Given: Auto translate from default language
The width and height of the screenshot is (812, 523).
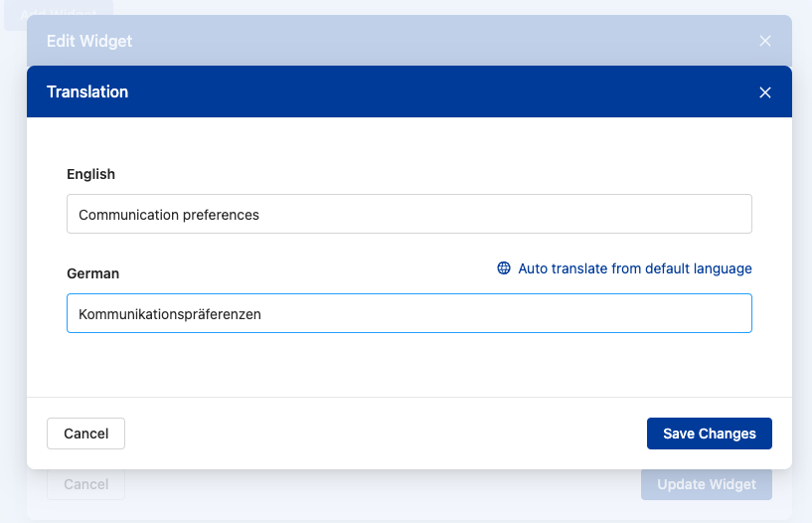Looking at the screenshot, I should (634, 268).
